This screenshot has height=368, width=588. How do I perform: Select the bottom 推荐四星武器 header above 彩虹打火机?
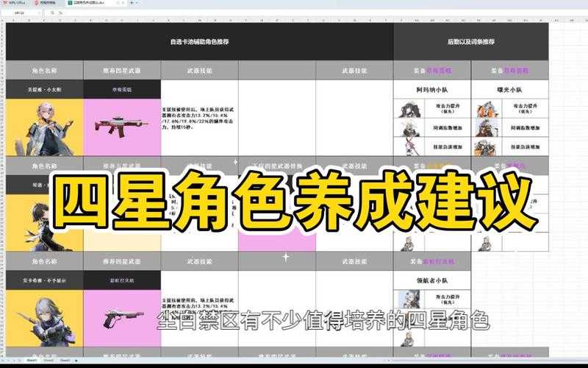click(x=122, y=261)
